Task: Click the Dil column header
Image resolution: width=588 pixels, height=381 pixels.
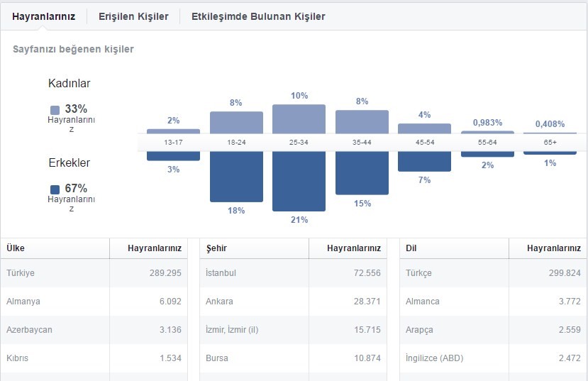Action: pyautogui.click(x=411, y=248)
